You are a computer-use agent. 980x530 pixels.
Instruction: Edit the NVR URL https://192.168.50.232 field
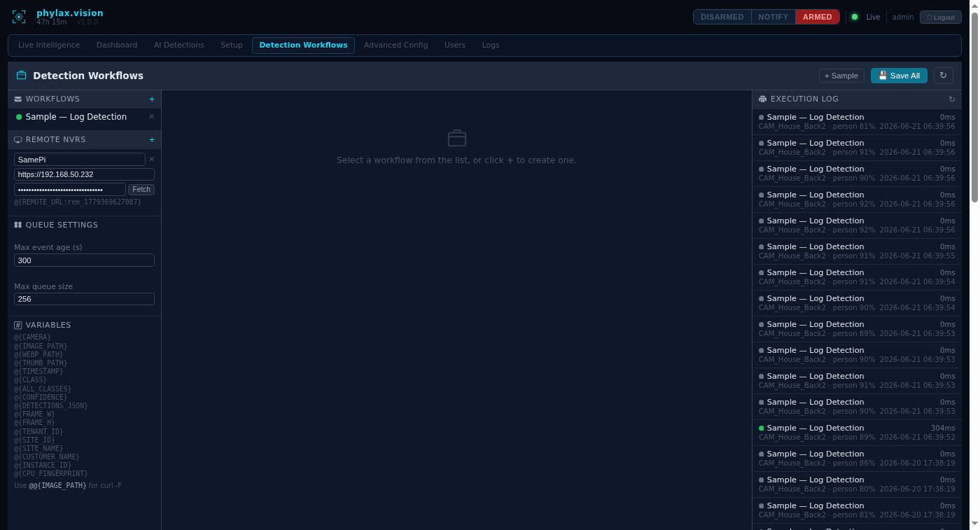84,174
